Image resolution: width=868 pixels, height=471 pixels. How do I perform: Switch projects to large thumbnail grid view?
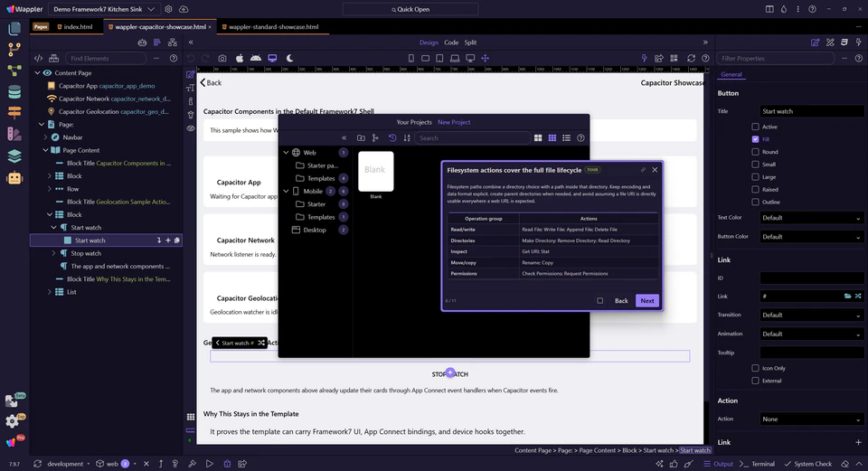coord(537,137)
